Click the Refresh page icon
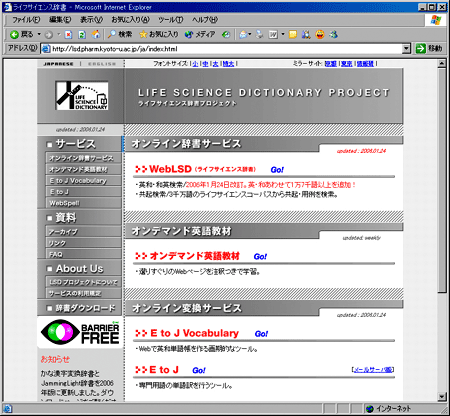 tap(82, 34)
